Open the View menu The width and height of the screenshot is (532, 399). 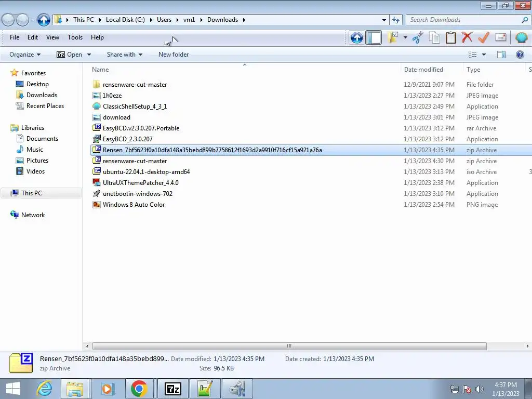[x=52, y=37]
